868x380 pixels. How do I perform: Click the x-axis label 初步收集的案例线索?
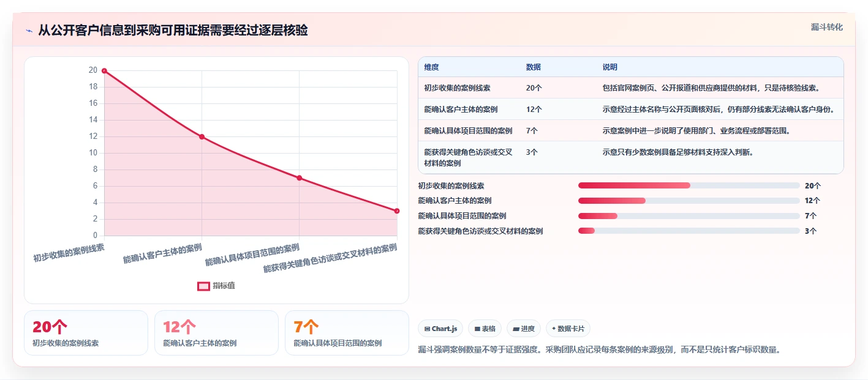[69, 253]
